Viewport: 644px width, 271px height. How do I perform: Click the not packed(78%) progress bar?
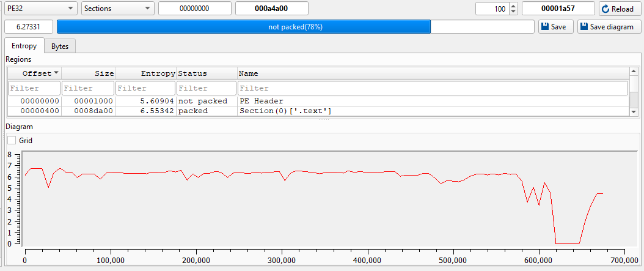point(295,27)
